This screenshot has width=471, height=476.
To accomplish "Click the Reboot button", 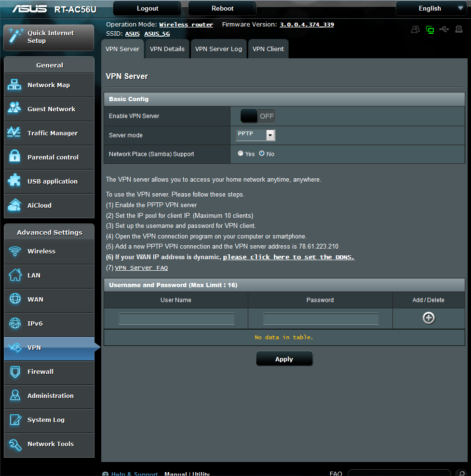I will tap(222, 9).
